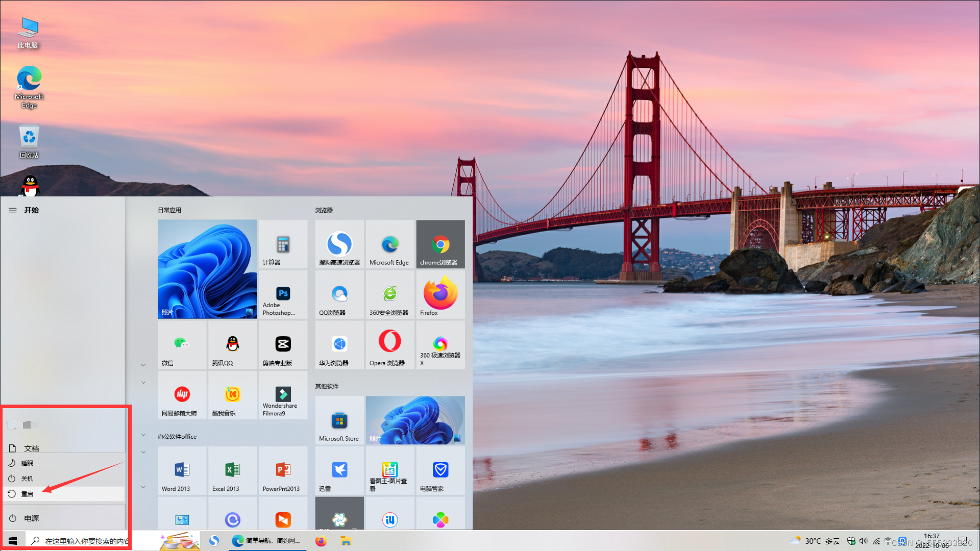Open 迅雷 tile

[339, 470]
